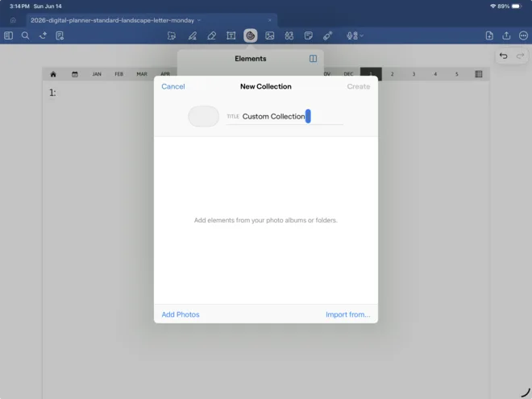This screenshot has width=532, height=399.
Task: Close the planner document tab
Action: 270,20
